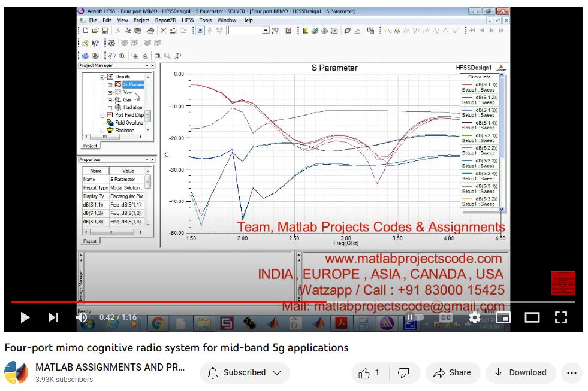Open more actions menu beside Download
This screenshot has width=588, height=391.
tap(572, 372)
